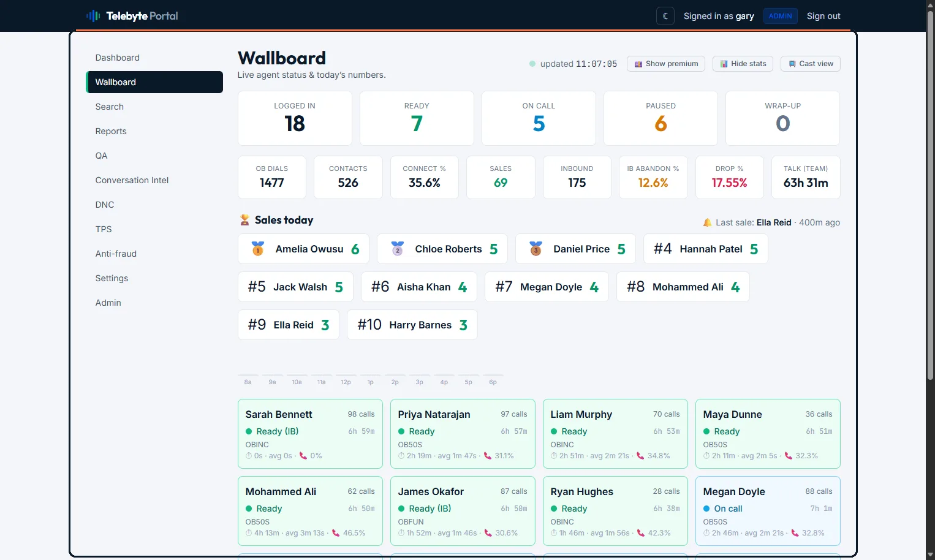Go to the Search page
The height and width of the screenshot is (560, 935).
click(154, 107)
